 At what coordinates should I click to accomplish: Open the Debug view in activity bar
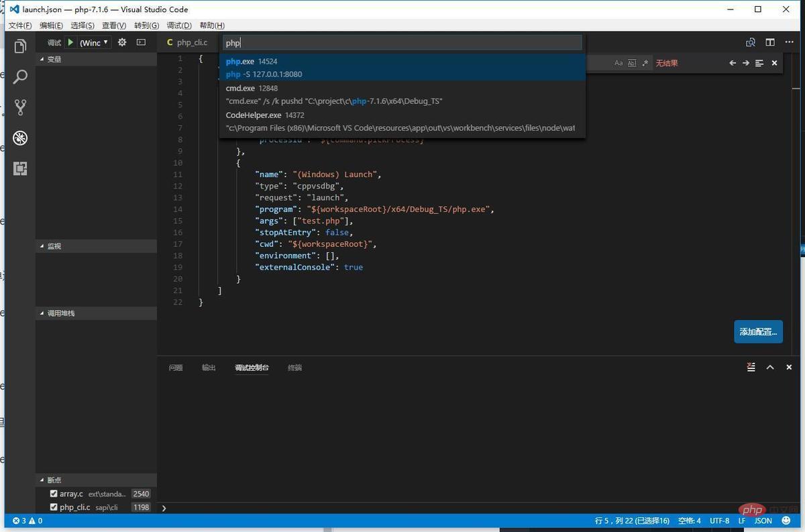[20, 138]
